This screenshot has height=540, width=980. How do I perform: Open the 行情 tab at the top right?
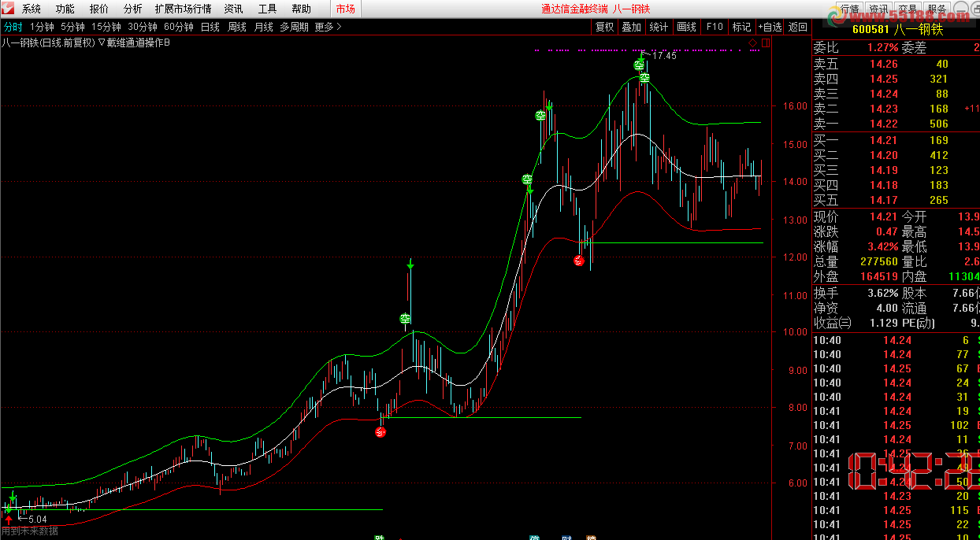(849, 9)
